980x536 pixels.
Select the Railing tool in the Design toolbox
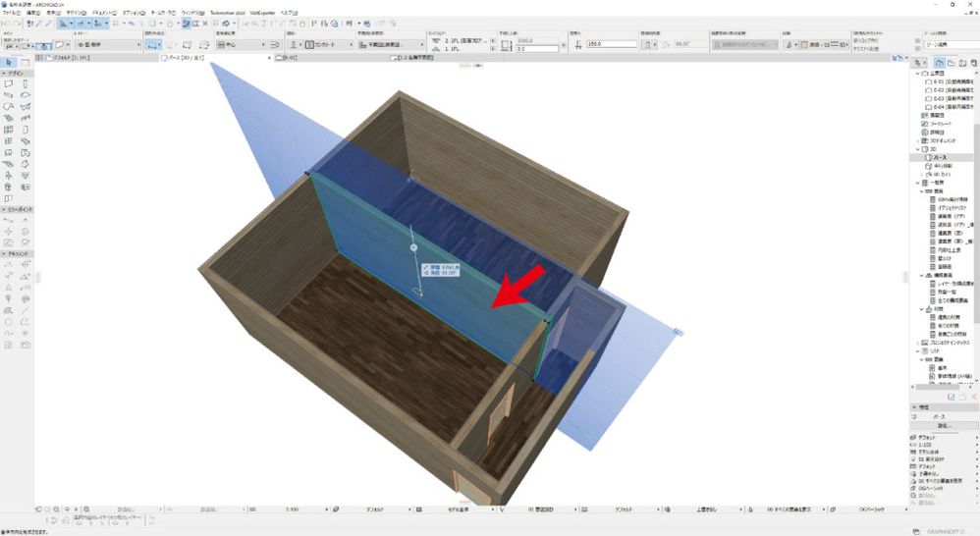25,118
